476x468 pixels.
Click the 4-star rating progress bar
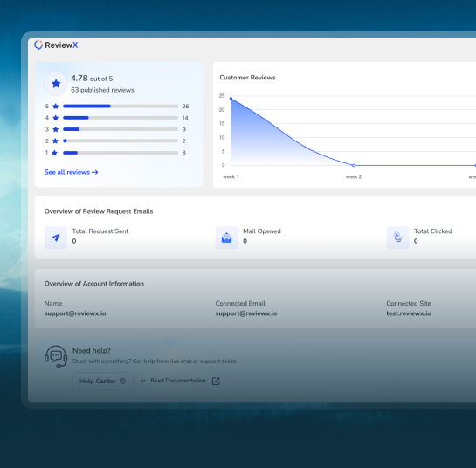pyautogui.click(x=121, y=118)
